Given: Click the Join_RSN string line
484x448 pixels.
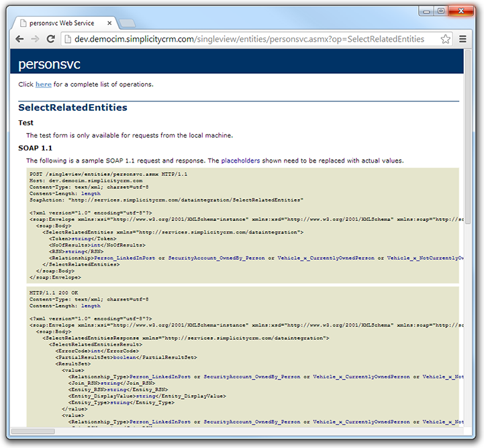Looking at the screenshot, I should 111,383.
